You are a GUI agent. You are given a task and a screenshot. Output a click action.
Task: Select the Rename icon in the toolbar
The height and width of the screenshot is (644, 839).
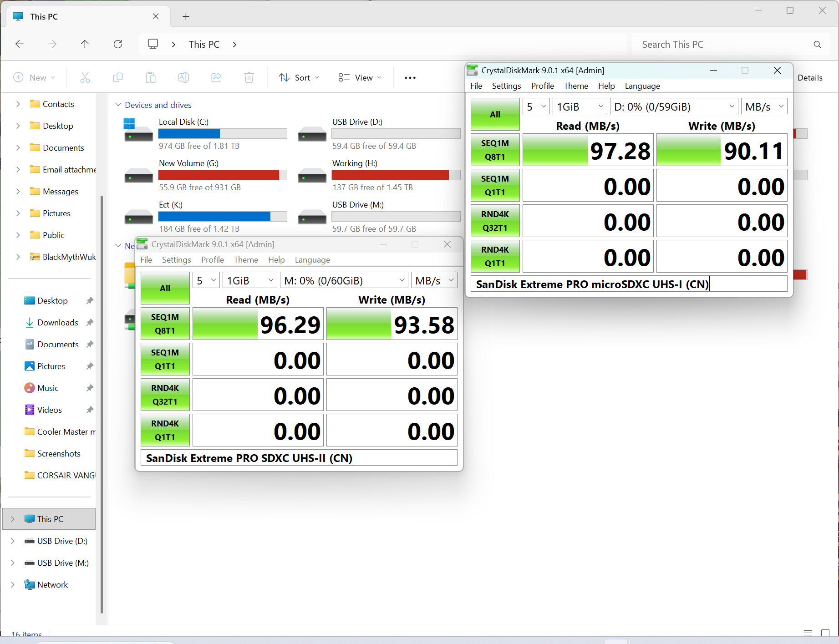(183, 77)
